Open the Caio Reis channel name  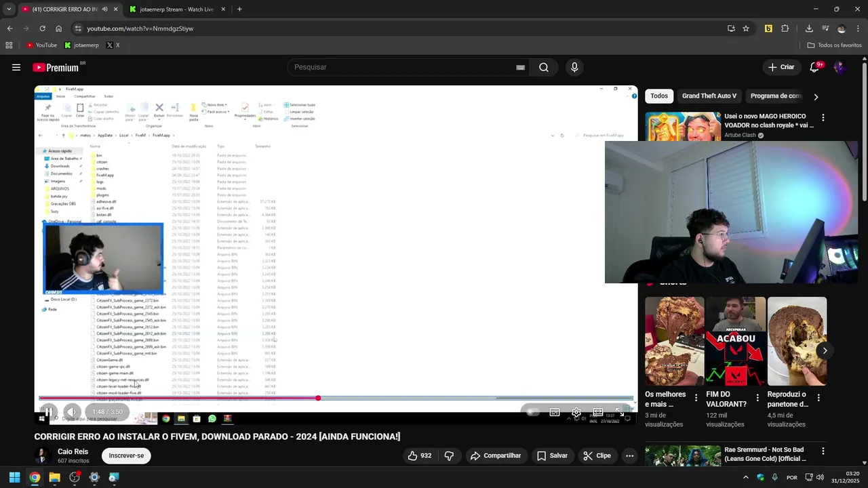pos(73,451)
